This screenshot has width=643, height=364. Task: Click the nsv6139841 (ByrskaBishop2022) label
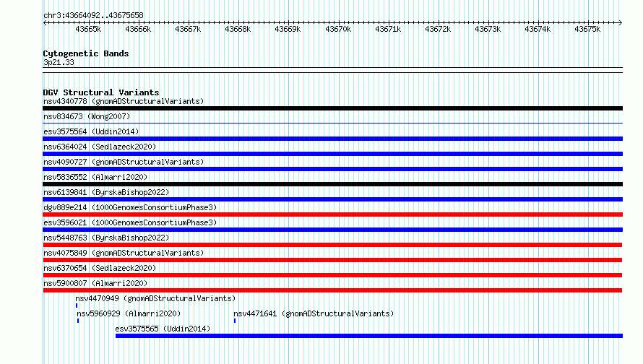point(106,192)
